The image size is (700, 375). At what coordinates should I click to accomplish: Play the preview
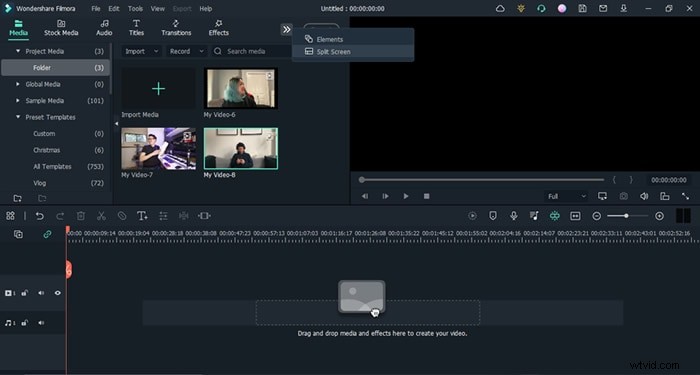[406, 196]
